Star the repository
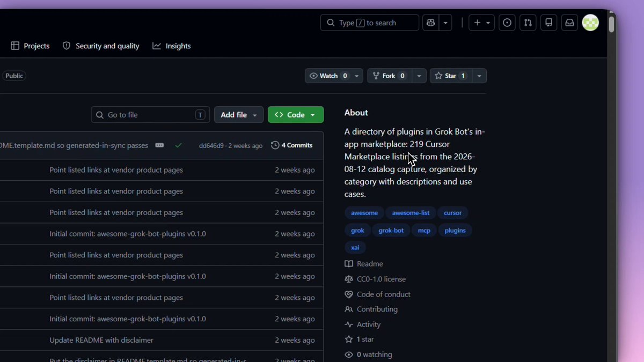 pyautogui.click(x=450, y=76)
